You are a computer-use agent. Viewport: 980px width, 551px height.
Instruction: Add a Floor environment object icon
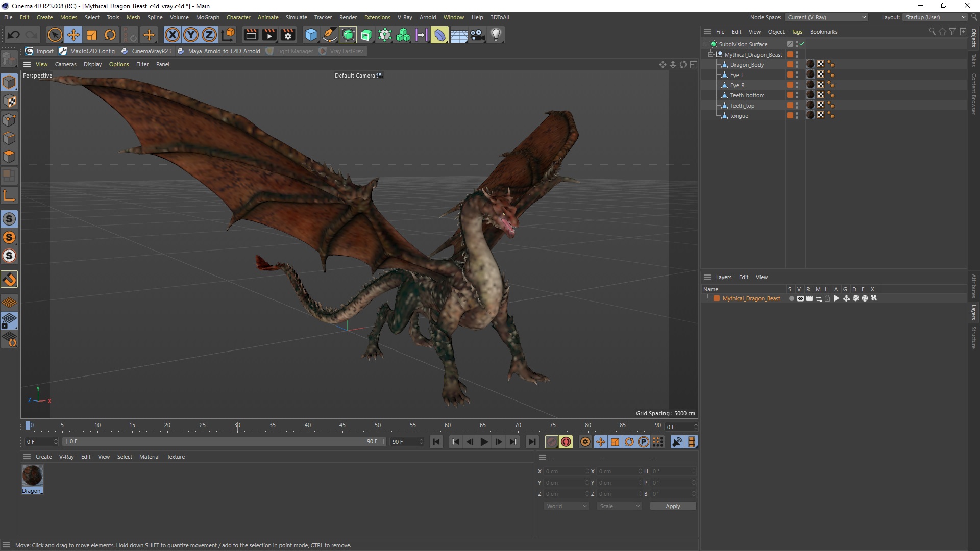coord(459,35)
